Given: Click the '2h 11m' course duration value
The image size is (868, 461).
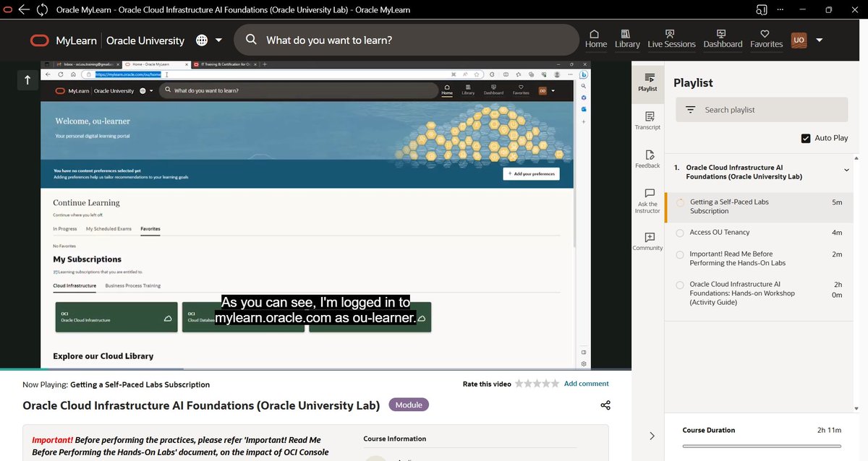Looking at the screenshot, I should click(x=829, y=430).
